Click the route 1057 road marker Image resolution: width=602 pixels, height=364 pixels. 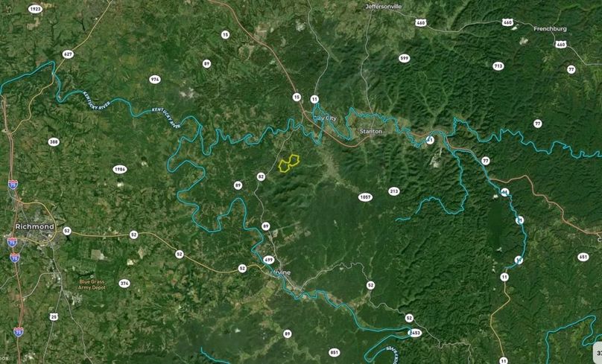[365, 197]
